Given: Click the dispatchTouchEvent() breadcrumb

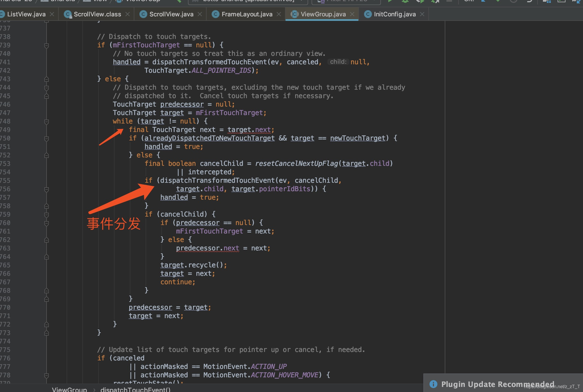Looking at the screenshot, I should [135, 389].
